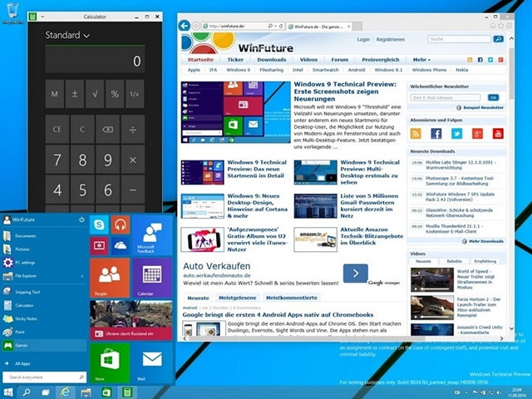Switch to Internet Explorer on taskbar
Image resolution: width=532 pixels, height=399 pixels.
(x=65, y=392)
